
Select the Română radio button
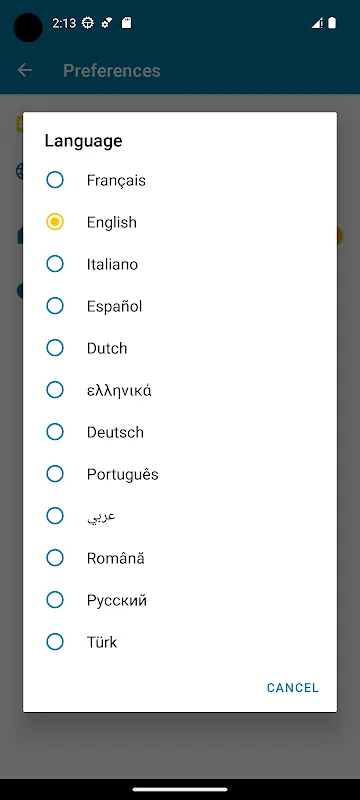pyautogui.click(x=55, y=558)
